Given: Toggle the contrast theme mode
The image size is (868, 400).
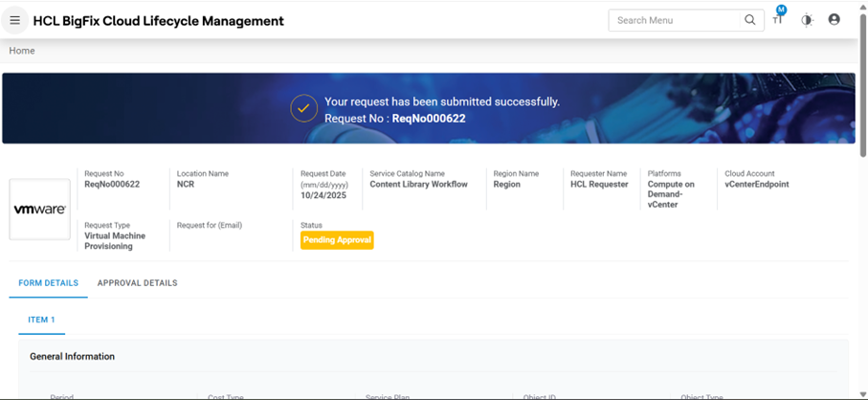Looking at the screenshot, I should coord(807,20).
